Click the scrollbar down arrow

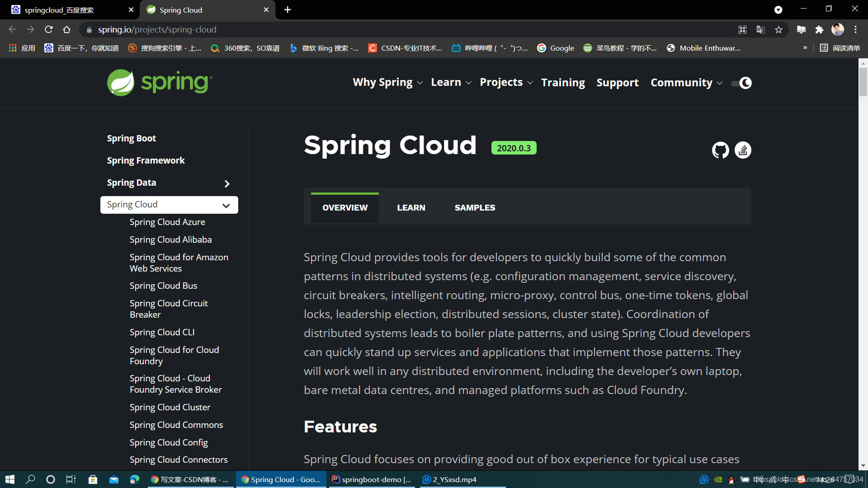tap(863, 466)
